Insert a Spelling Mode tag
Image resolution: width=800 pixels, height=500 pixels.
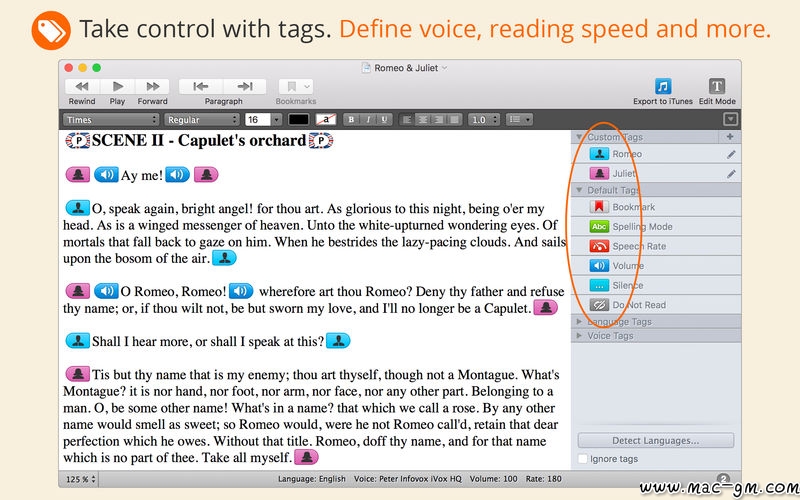click(656, 227)
